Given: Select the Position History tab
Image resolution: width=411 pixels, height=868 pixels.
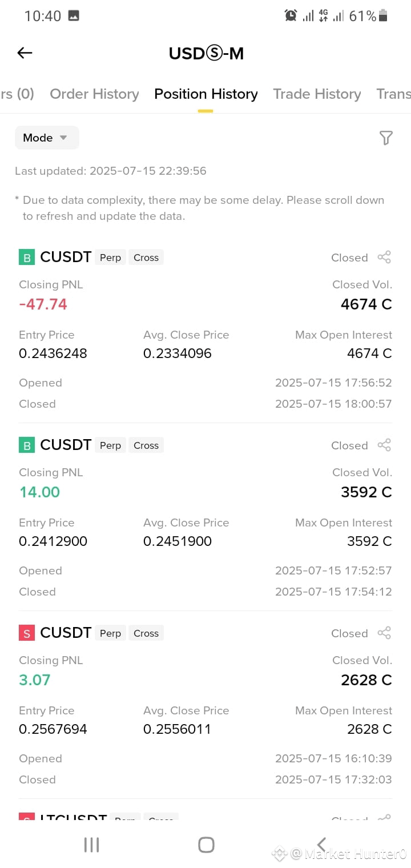Looking at the screenshot, I should (x=205, y=94).
